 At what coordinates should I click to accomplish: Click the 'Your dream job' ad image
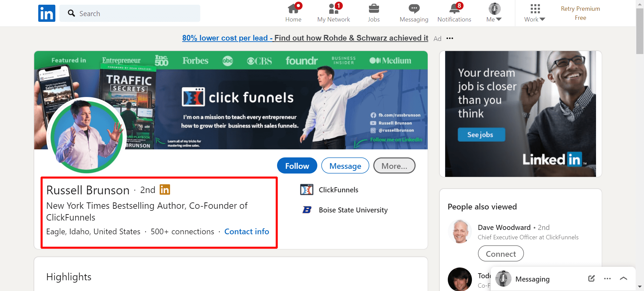tap(521, 114)
